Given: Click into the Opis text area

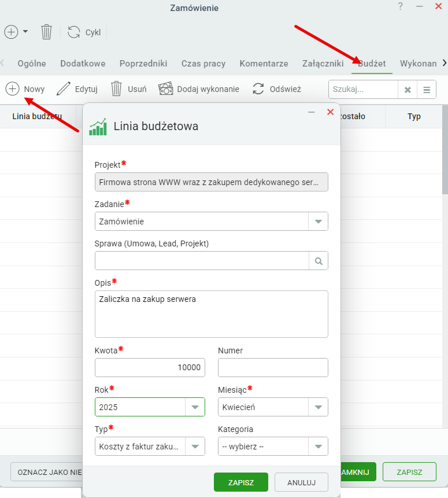Looking at the screenshot, I should 212,314.
